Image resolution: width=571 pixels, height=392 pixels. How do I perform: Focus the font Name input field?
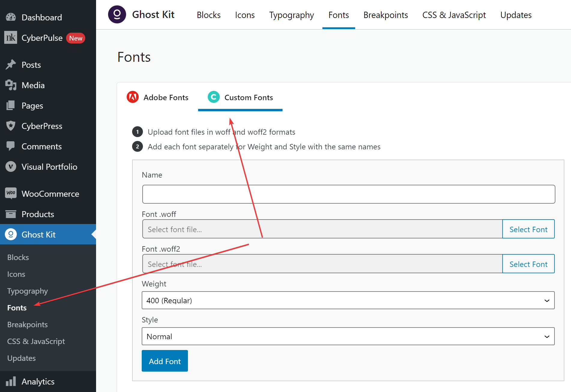[349, 194]
